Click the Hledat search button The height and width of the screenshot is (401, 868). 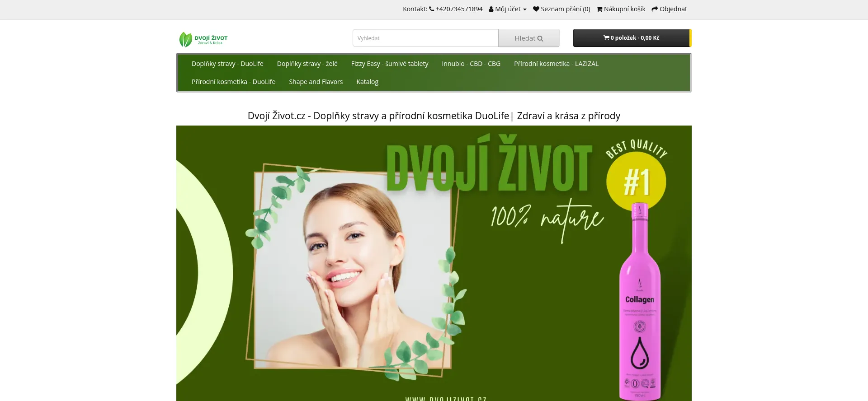(x=529, y=38)
